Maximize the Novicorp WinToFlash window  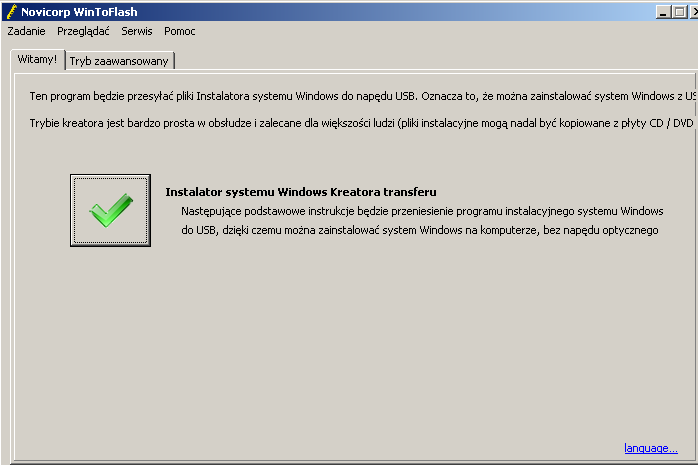pyautogui.click(x=679, y=12)
